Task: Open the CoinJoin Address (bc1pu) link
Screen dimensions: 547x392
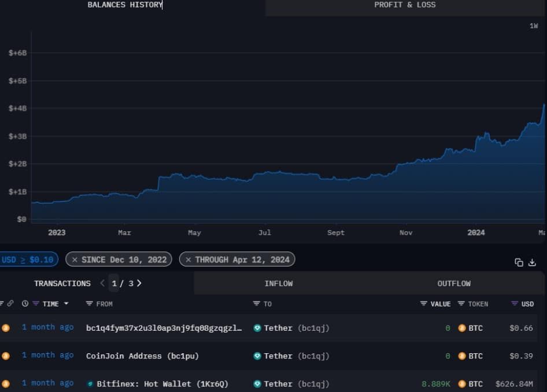Action: (x=142, y=356)
